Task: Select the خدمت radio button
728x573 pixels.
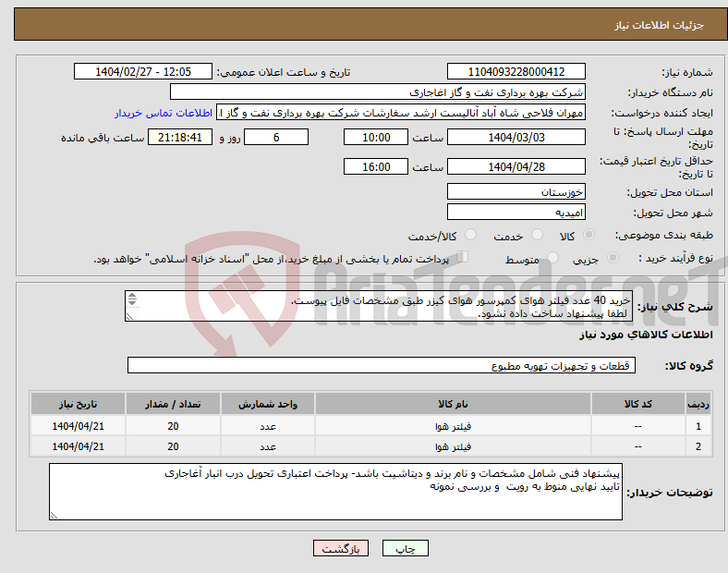Action: (x=537, y=235)
